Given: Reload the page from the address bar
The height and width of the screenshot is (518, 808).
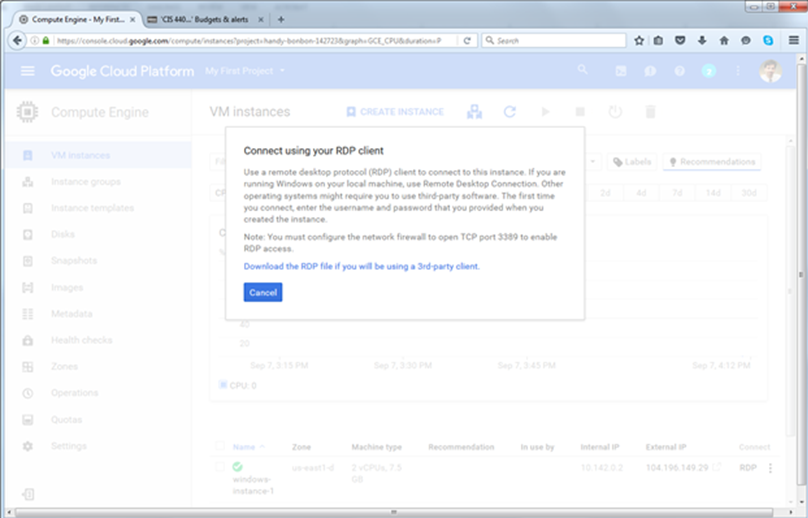Looking at the screenshot, I should (x=467, y=41).
